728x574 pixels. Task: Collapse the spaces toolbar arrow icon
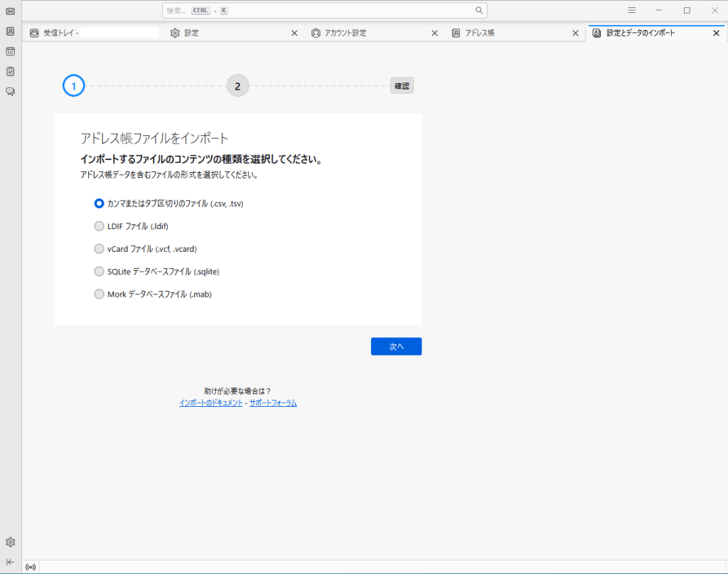(x=10, y=561)
